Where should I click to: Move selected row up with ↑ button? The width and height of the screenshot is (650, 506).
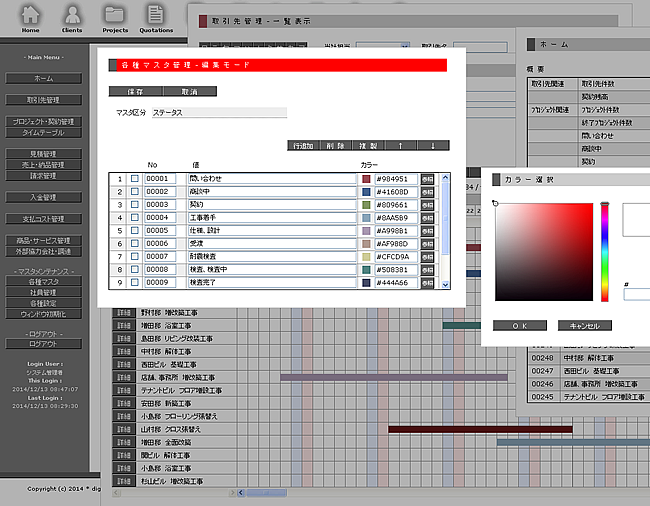tap(400, 145)
